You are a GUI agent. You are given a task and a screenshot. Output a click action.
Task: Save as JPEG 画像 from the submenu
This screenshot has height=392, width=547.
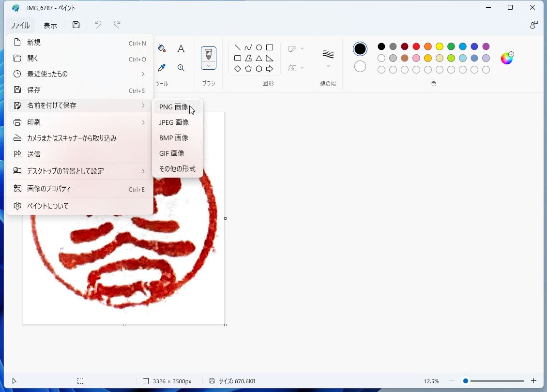tap(173, 122)
